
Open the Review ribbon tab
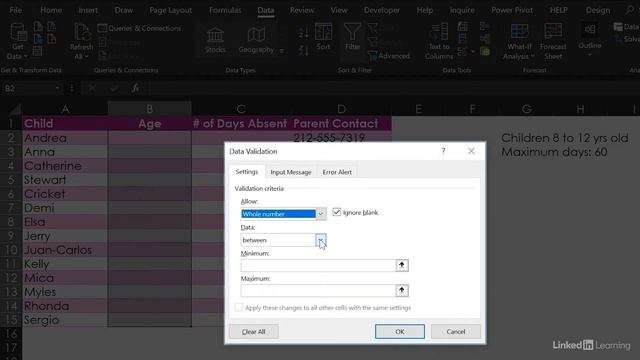[302, 10]
